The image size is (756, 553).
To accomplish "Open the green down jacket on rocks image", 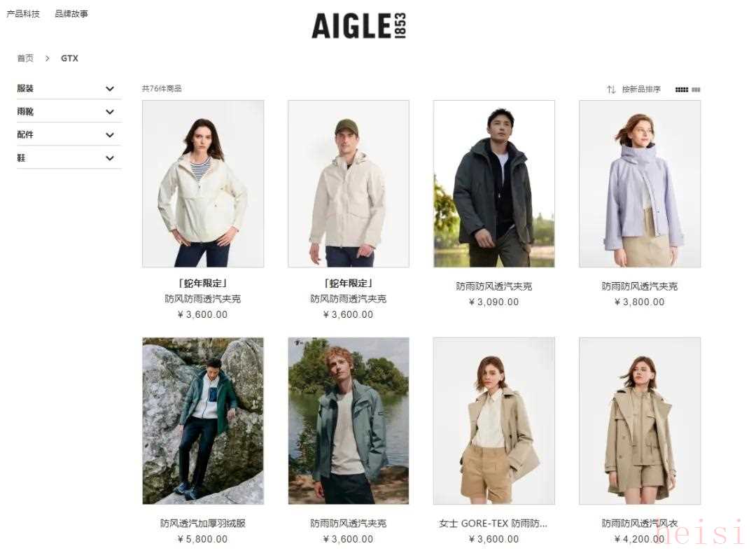I will coord(203,421).
